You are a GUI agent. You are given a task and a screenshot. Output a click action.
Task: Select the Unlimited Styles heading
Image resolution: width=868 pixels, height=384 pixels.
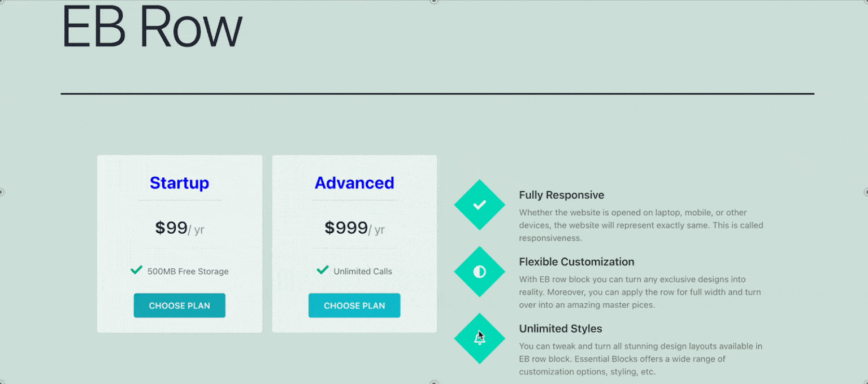[561, 329]
